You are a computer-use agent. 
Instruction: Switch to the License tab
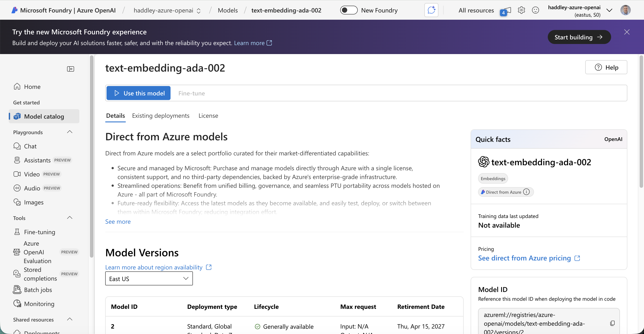(208, 116)
